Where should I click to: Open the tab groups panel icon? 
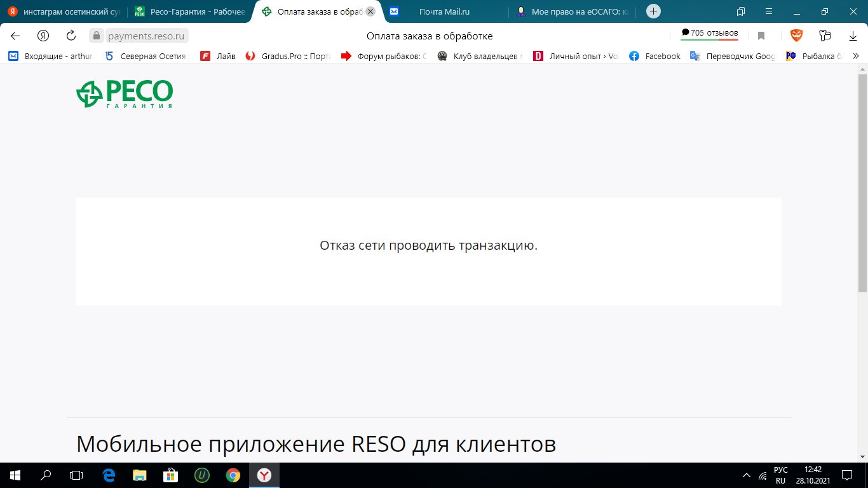click(x=741, y=11)
